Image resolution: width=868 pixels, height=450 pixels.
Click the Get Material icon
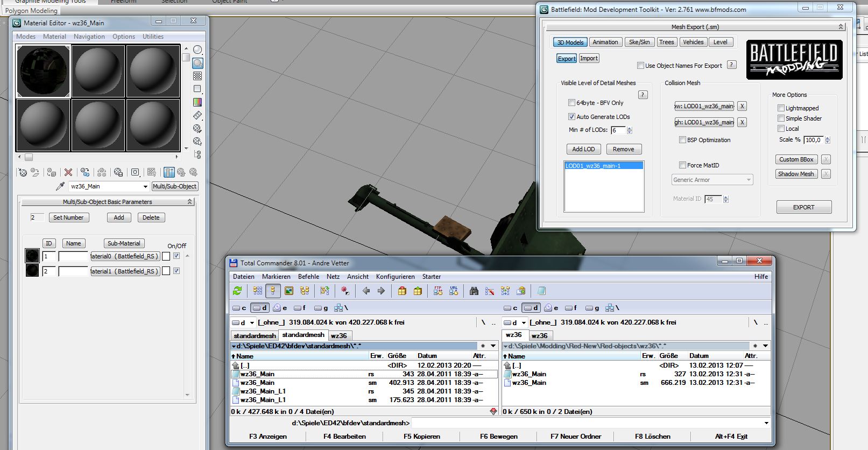coord(23,172)
